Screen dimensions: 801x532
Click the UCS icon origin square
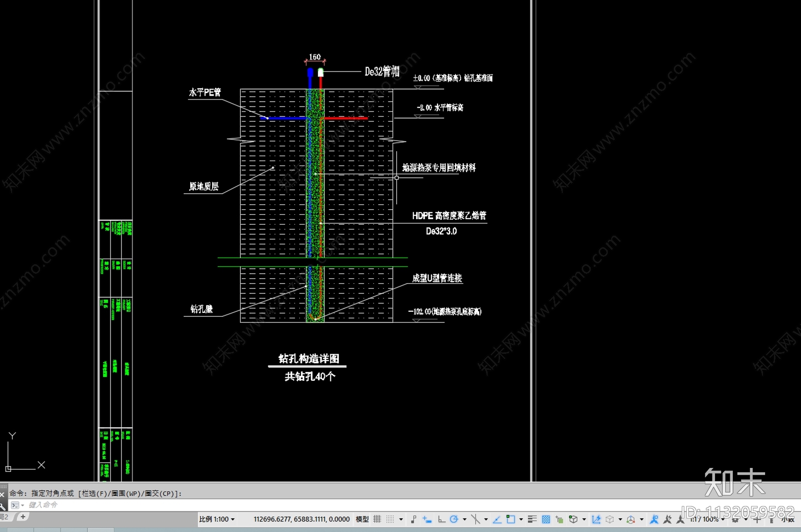(x=8, y=469)
